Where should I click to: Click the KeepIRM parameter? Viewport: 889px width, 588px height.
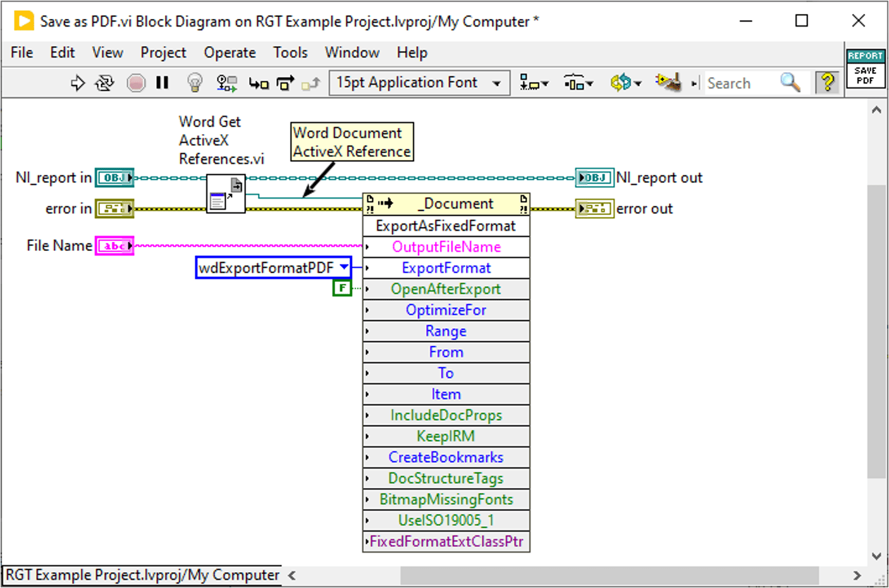coord(446,436)
